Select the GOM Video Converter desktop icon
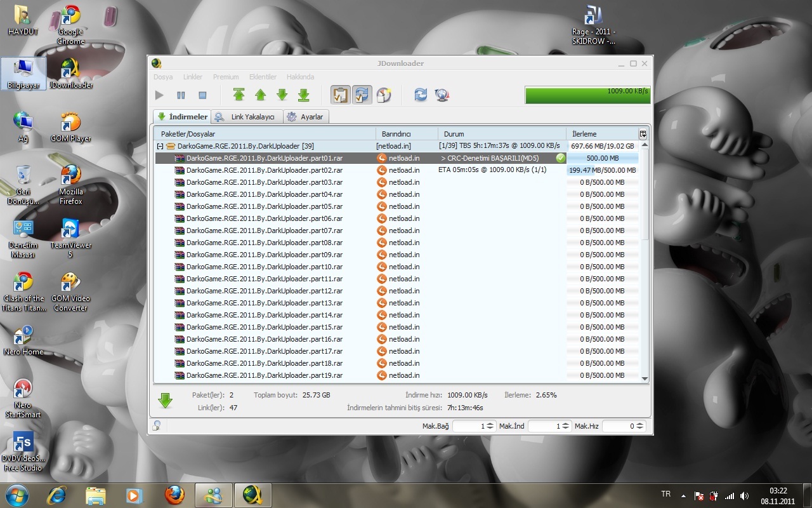812x508 pixels. (x=70, y=291)
